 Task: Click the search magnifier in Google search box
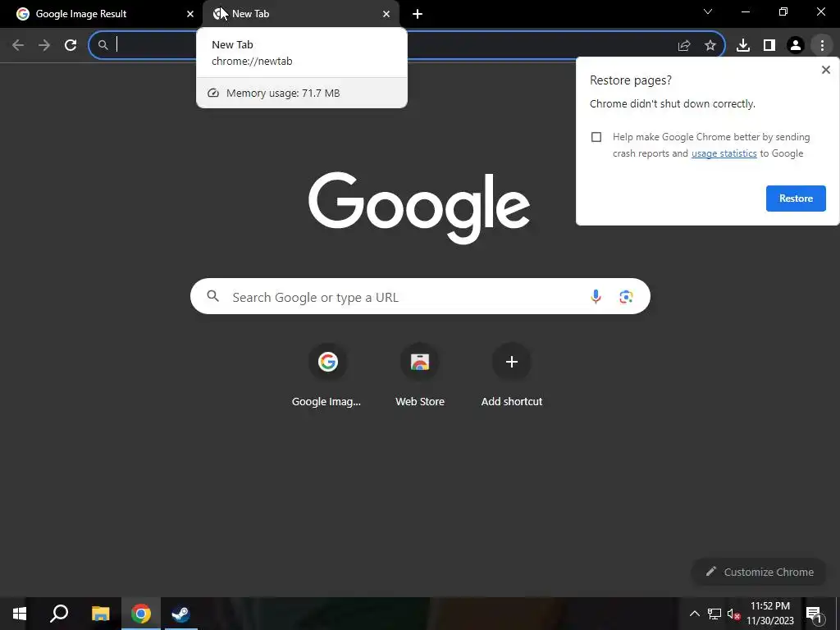[213, 295]
